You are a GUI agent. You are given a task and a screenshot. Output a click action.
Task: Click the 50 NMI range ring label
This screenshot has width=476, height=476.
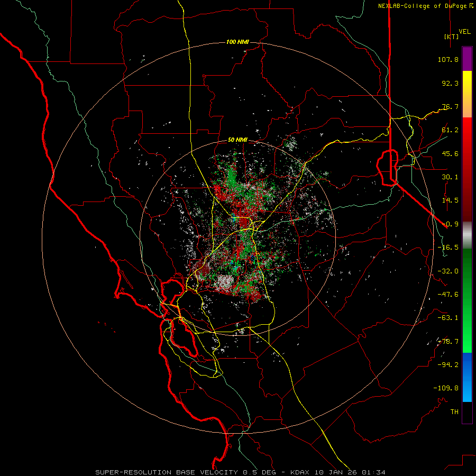tap(237, 140)
